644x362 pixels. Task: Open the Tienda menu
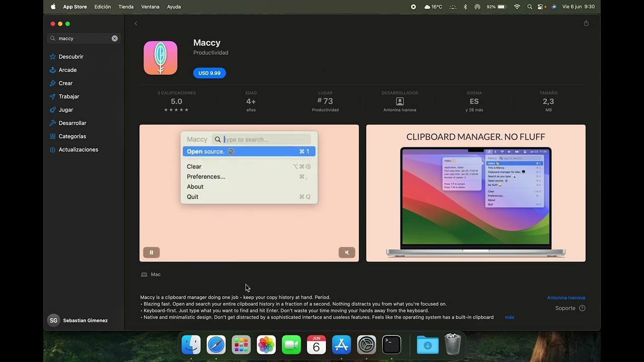click(x=126, y=7)
